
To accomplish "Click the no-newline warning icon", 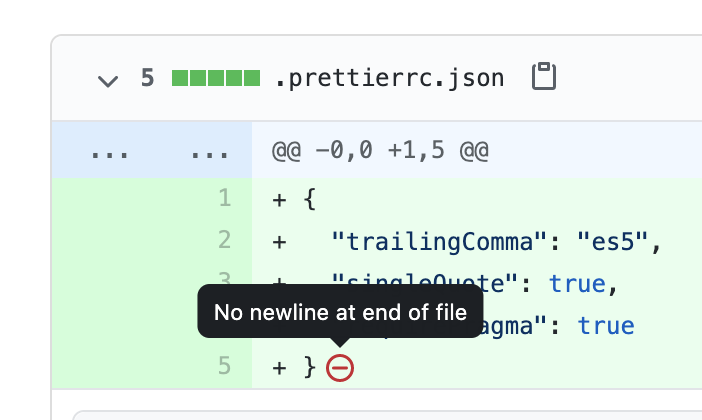I will pyautogui.click(x=340, y=368).
